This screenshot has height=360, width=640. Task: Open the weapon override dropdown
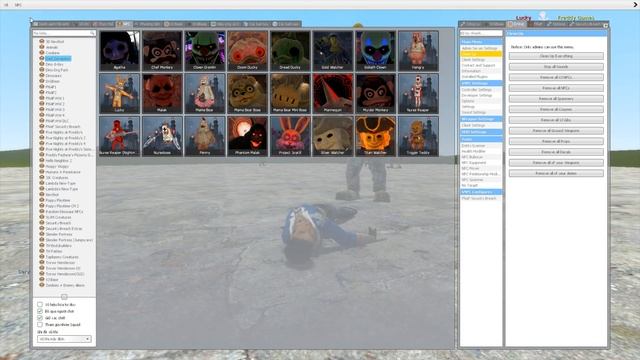64,339
